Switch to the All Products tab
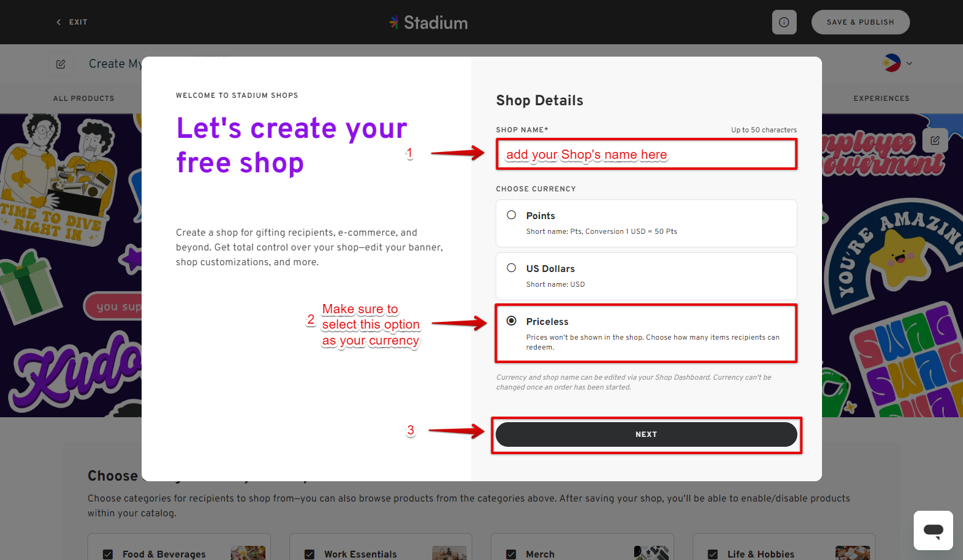963x560 pixels. pos(84,98)
